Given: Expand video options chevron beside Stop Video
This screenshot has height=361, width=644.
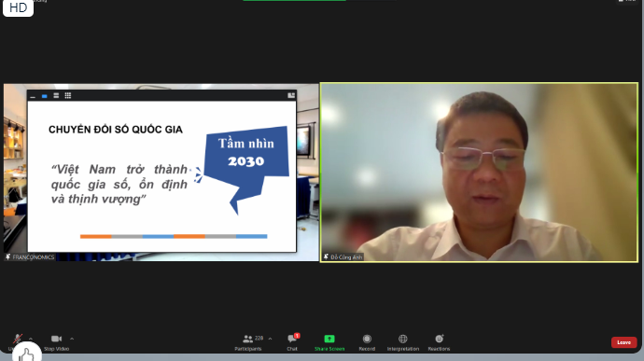Looking at the screenshot, I should point(72,339).
